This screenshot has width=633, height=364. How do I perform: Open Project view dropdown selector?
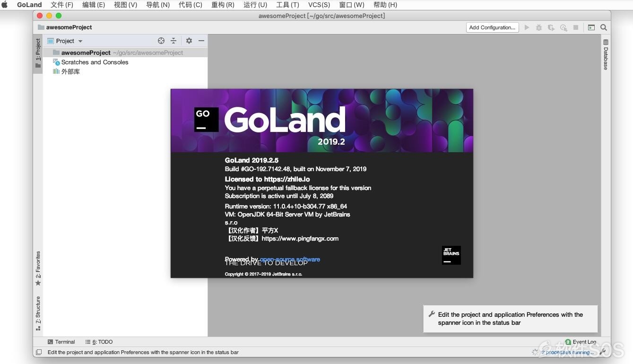click(x=65, y=41)
